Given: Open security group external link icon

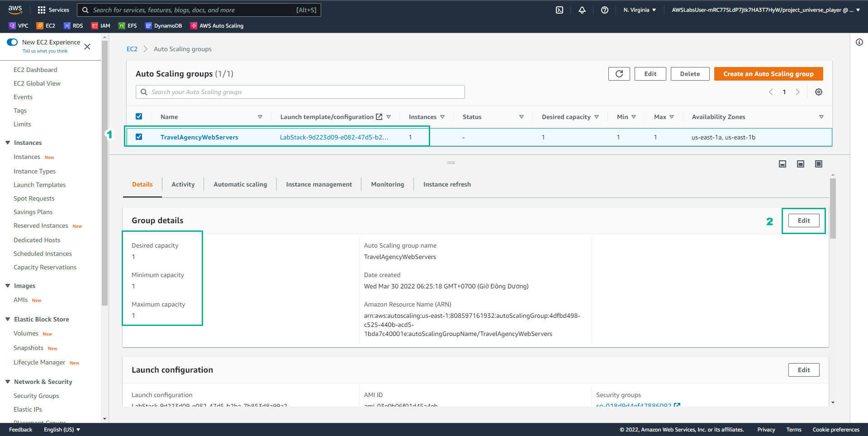Looking at the screenshot, I should (677, 405).
